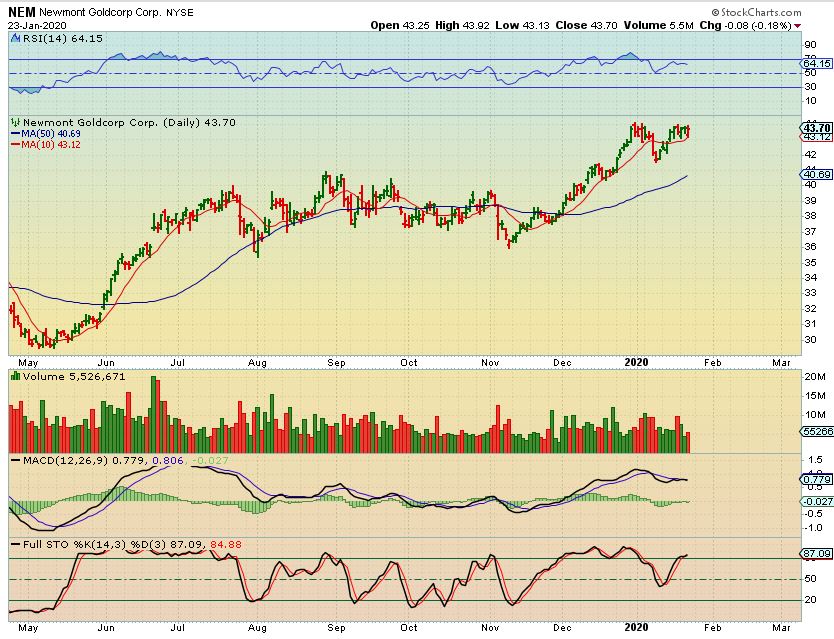
Task: Click the 2020 label under the price panel
Action: tap(637, 362)
